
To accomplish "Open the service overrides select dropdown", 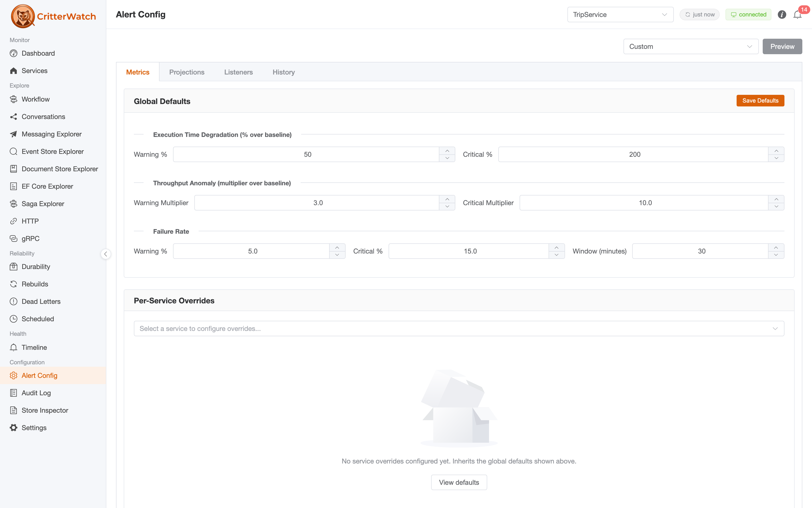I will [459, 328].
